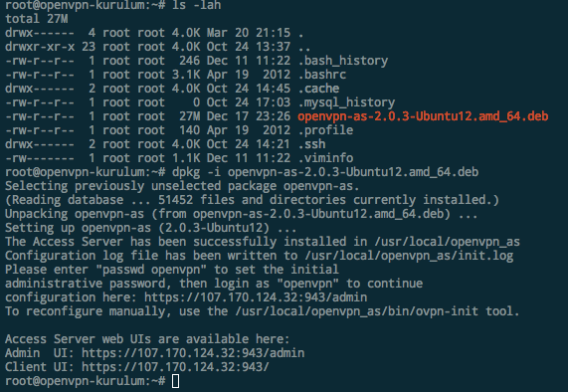The width and height of the screenshot is (568, 392).
Task: Click the .mysql_history file entry
Action: point(346,102)
